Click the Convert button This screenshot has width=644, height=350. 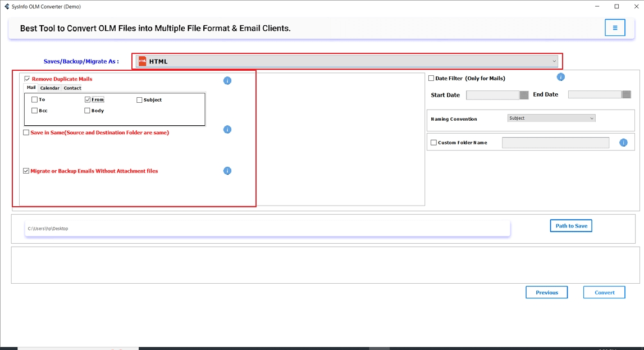[604, 293]
